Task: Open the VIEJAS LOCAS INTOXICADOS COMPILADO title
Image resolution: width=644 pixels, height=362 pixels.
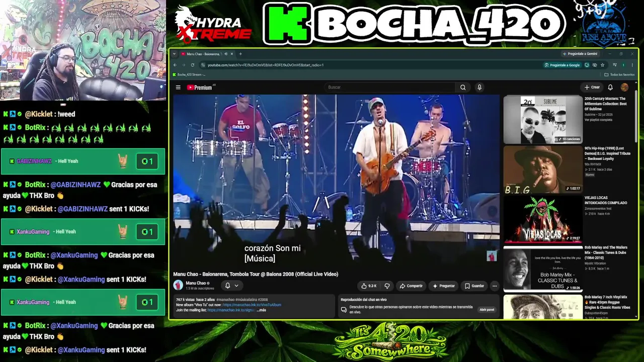Action: [606, 200]
